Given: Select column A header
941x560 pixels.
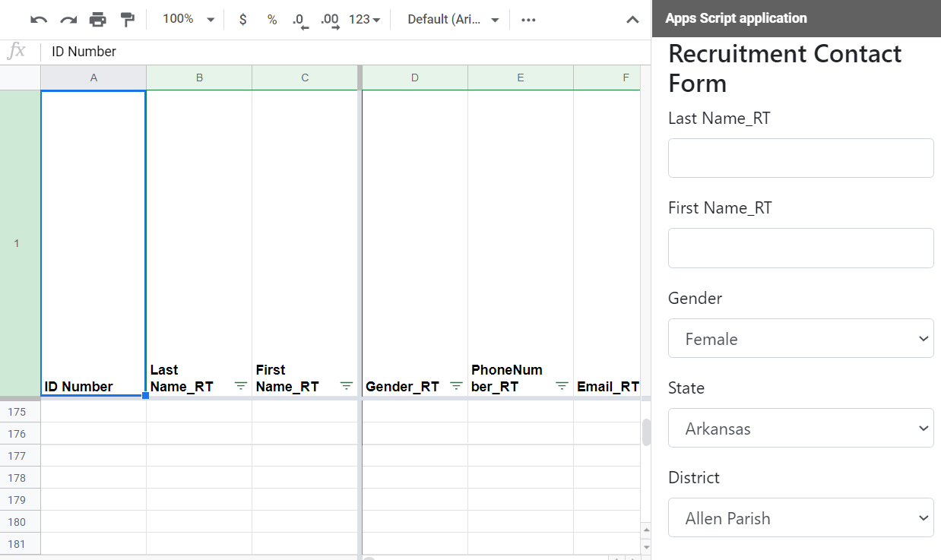Looking at the screenshot, I should (x=93, y=78).
